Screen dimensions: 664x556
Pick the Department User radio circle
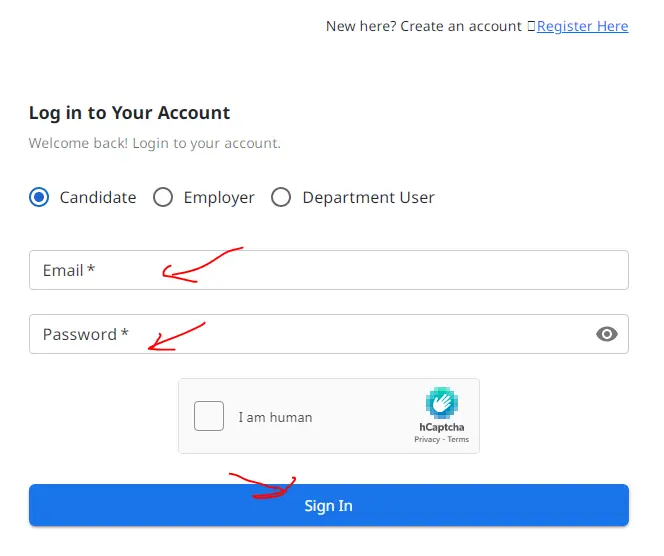click(281, 197)
